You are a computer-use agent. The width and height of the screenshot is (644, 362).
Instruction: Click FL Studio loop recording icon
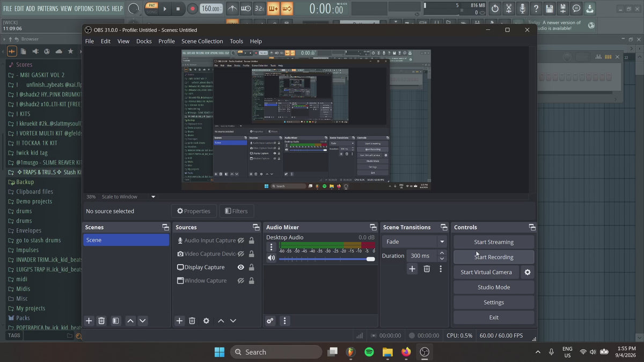point(287,9)
